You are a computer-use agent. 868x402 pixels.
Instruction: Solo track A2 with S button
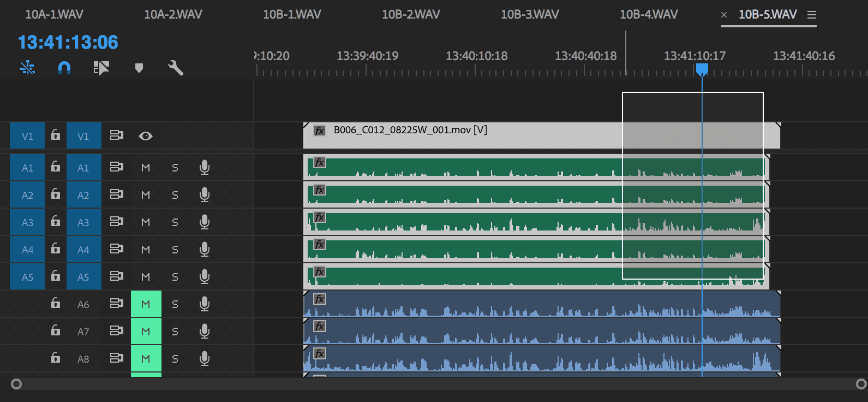click(x=175, y=195)
